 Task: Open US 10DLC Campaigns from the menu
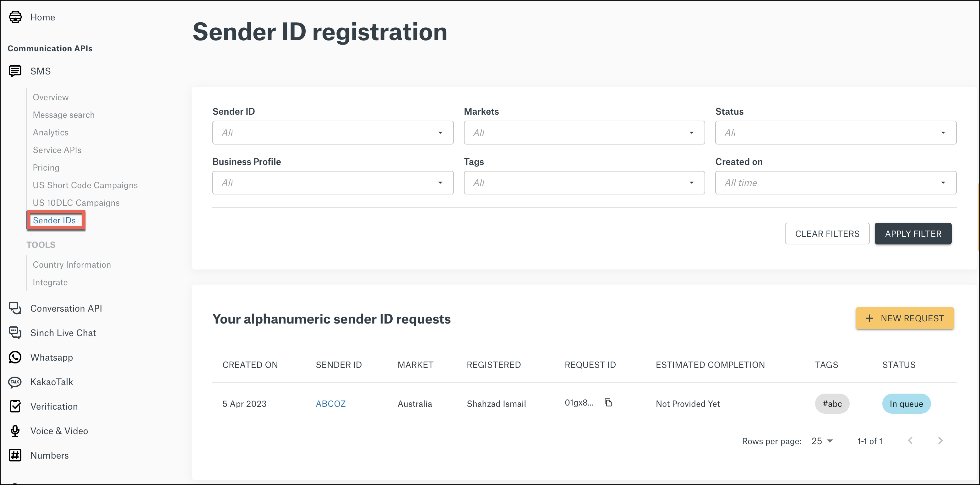tap(76, 202)
